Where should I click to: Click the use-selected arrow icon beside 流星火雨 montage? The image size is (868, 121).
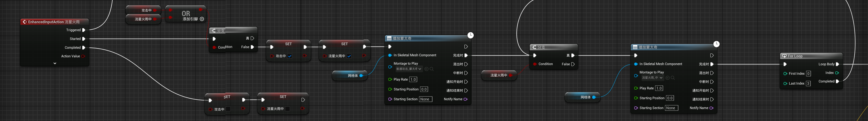coord(667,78)
